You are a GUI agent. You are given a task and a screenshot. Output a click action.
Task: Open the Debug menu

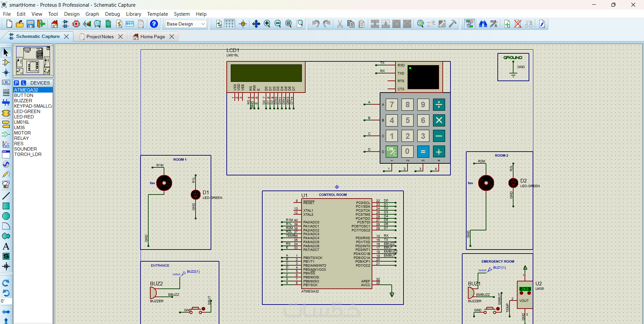[x=112, y=14]
